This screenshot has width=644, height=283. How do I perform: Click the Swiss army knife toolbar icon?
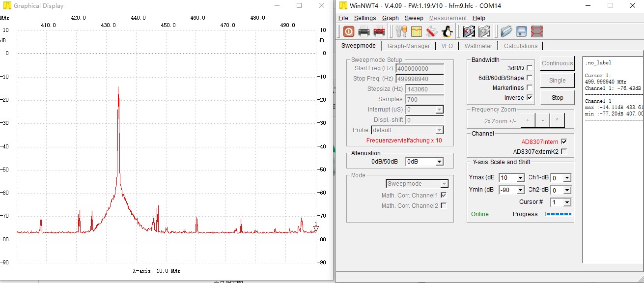432,31
